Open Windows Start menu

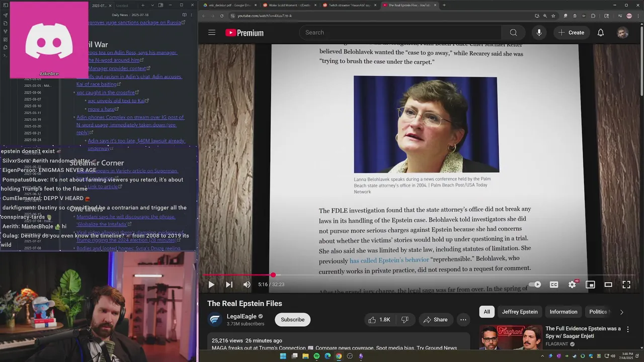[283, 356]
